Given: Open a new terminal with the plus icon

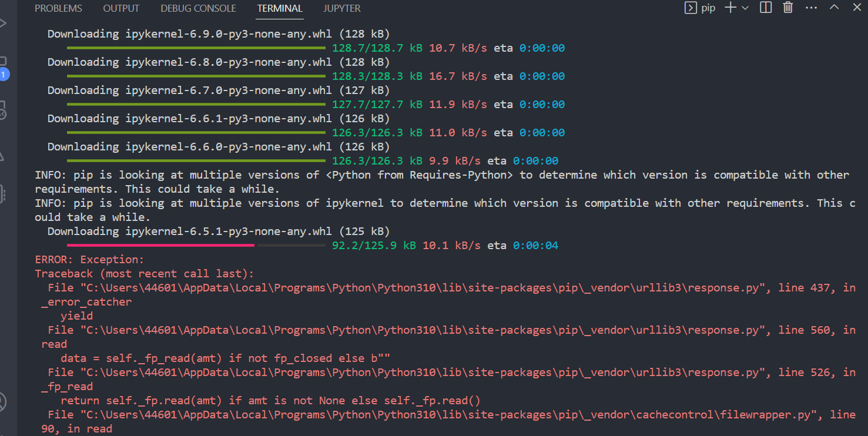Looking at the screenshot, I should coord(729,8).
